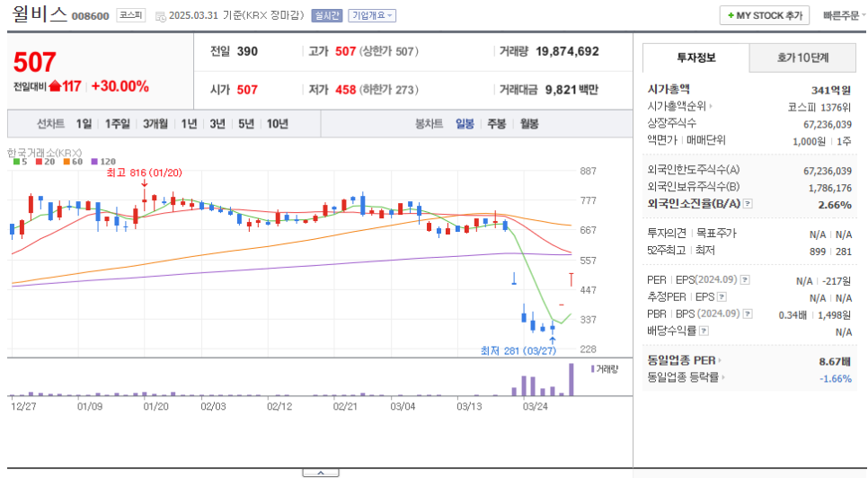Open help icon next to BPS (2024.09)
The width and height of the screenshot is (868, 478).
pyautogui.click(x=748, y=314)
